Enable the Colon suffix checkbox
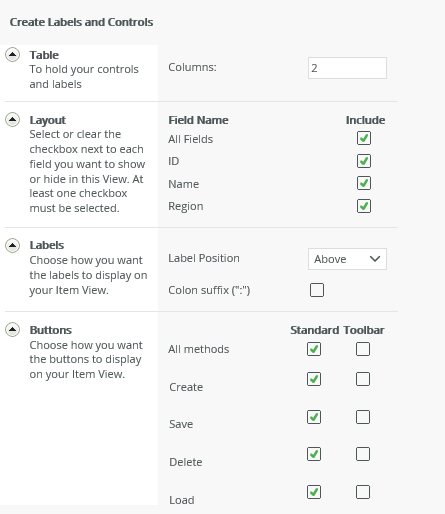 317,290
